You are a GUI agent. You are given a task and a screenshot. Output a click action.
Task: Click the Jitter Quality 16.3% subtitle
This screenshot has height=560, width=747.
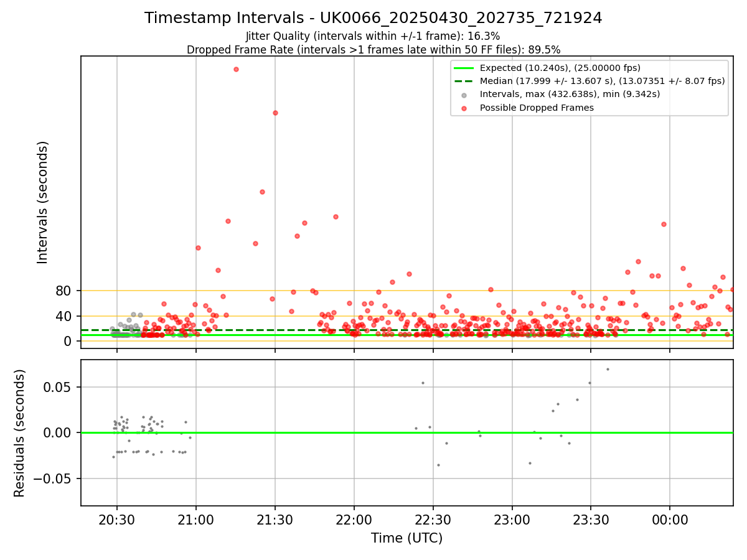[x=373, y=36]
